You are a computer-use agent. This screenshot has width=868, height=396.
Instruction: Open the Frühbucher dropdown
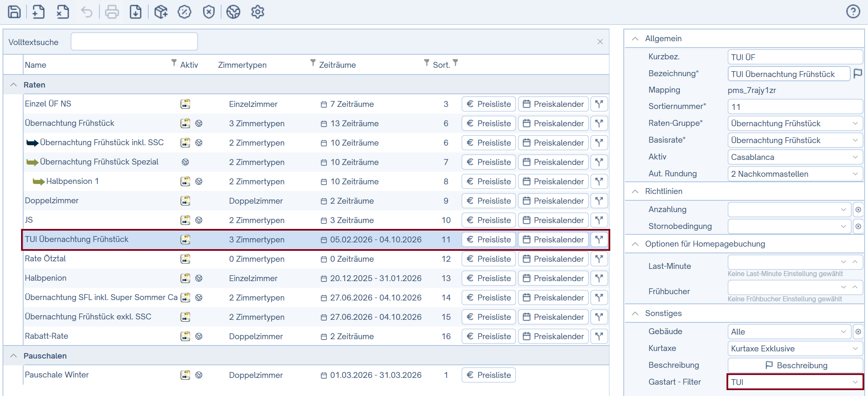[795, 287]
